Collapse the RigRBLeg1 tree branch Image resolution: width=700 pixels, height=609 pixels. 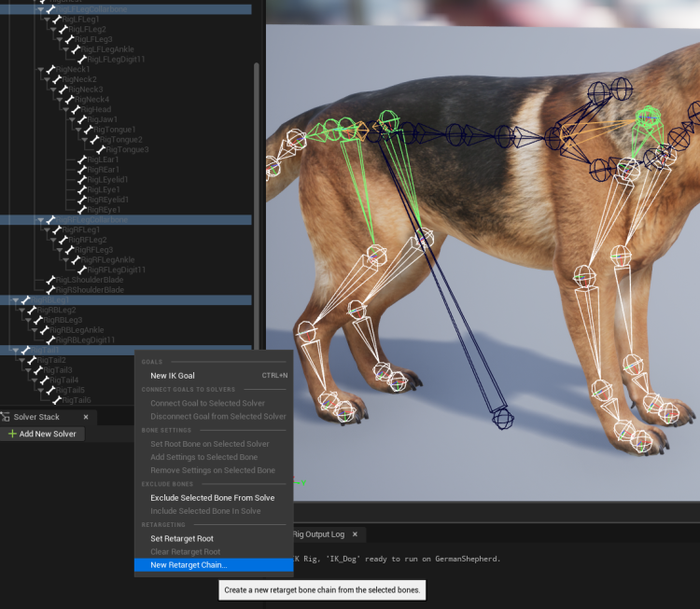coord(14,300)
